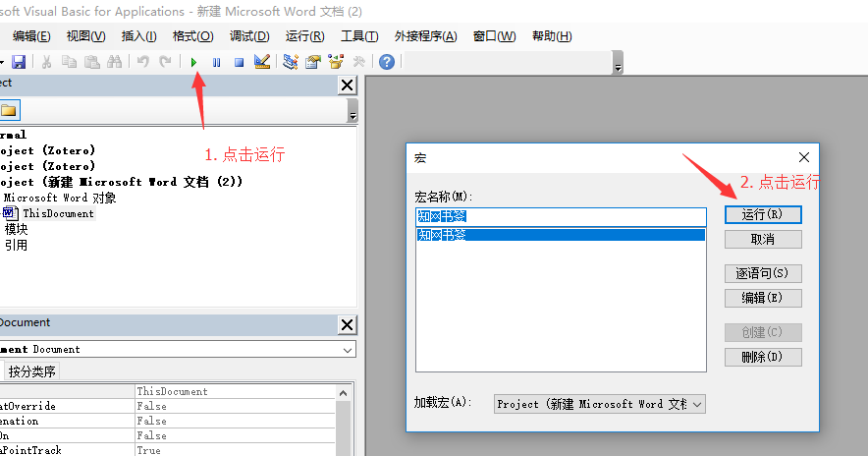Open the 视图(V) menu
This screenshot has width=868, height=456.
pyautogui.click(x=85, y=36)
